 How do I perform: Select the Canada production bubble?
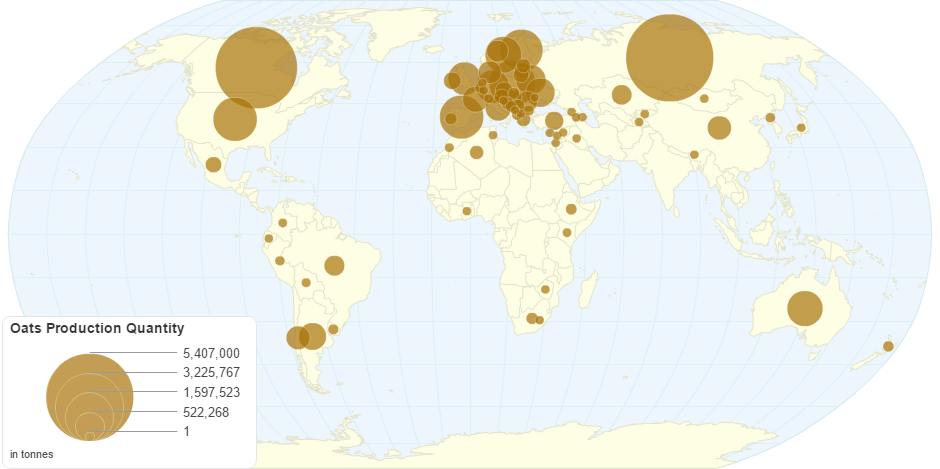(x=257, y=67)
